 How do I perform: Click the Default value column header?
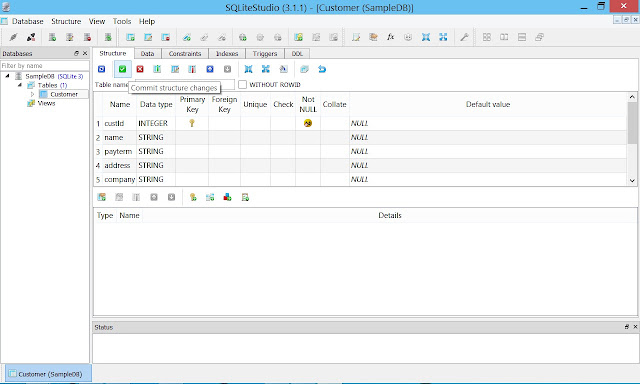coord(488,104)
